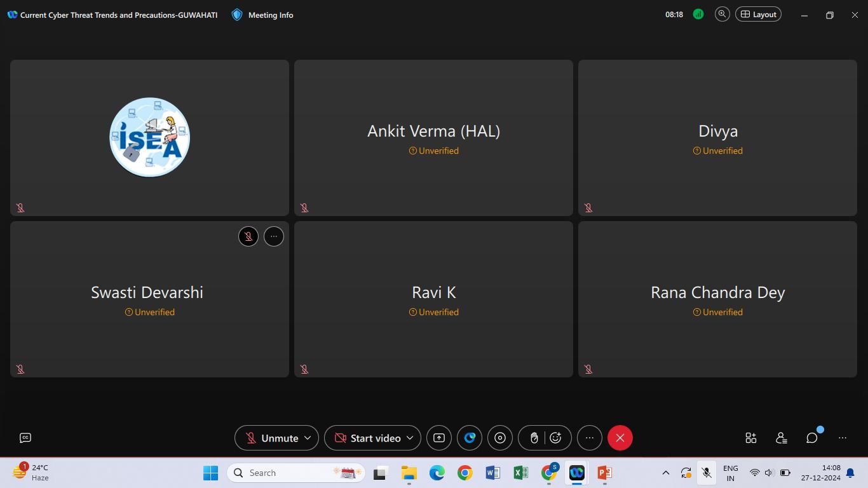Image resolution: width=868 pixels, height=488 pixels.
Task: Open the Participants panel icon
Action: (782, 438)
